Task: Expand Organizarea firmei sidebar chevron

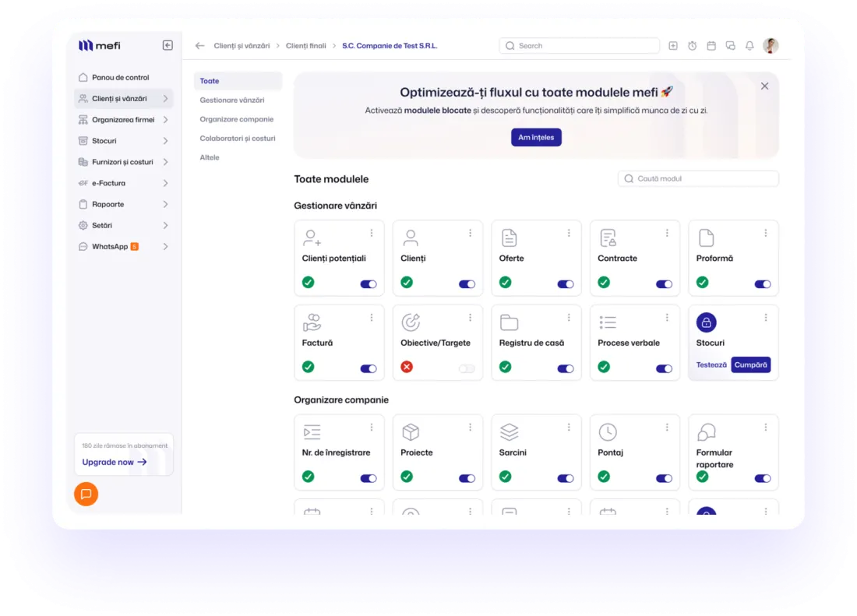Action: [x=165, y=120]
